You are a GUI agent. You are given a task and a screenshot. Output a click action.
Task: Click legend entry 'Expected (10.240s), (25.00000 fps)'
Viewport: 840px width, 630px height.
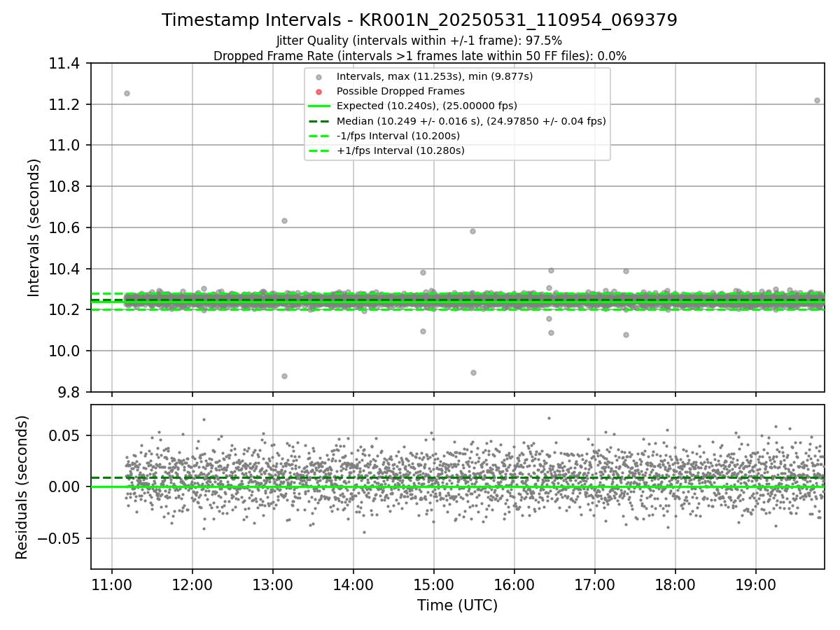pyautogui.click(x=427, y=106)
